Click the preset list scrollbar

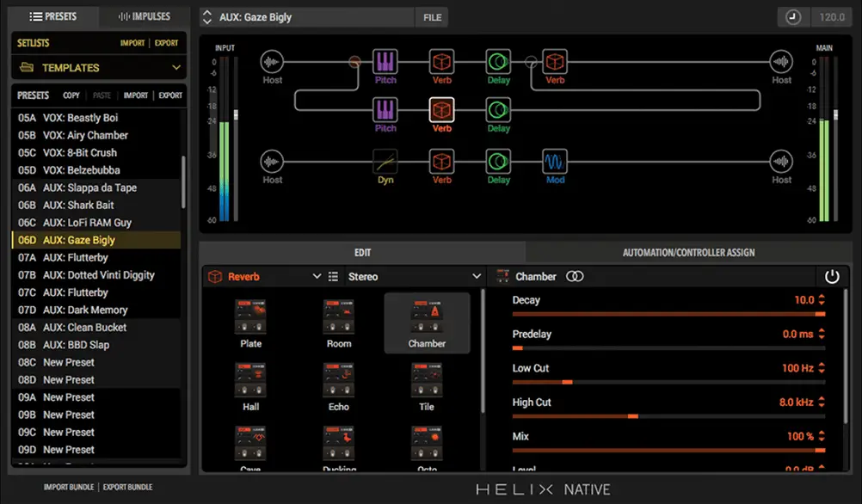coord(183,182)
